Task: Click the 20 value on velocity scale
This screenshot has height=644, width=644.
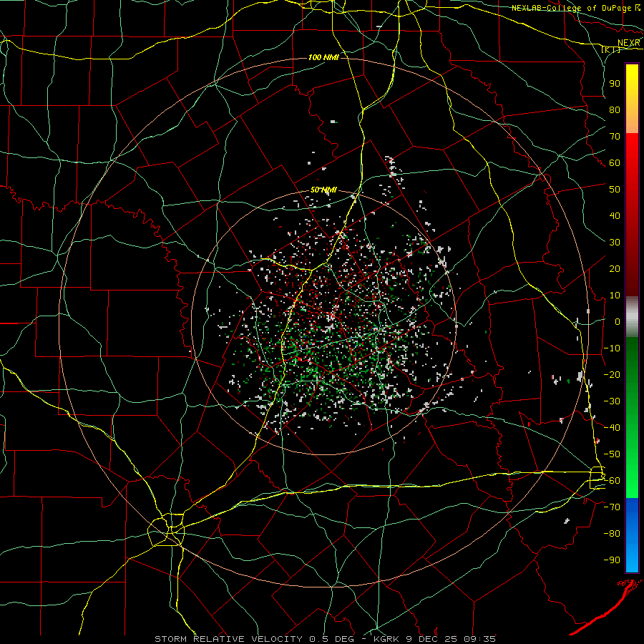Action: [615, 268]
